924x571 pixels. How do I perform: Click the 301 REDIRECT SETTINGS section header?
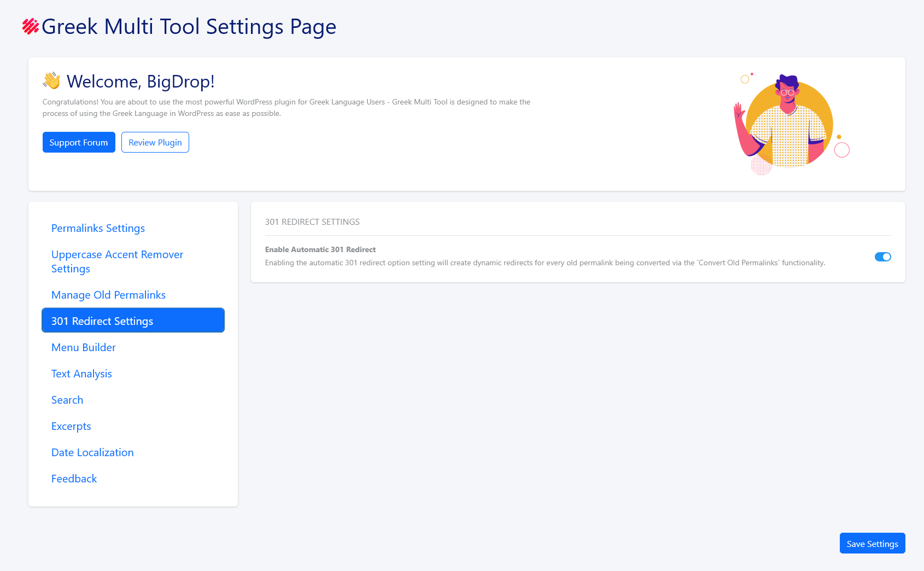coord(312,222)
